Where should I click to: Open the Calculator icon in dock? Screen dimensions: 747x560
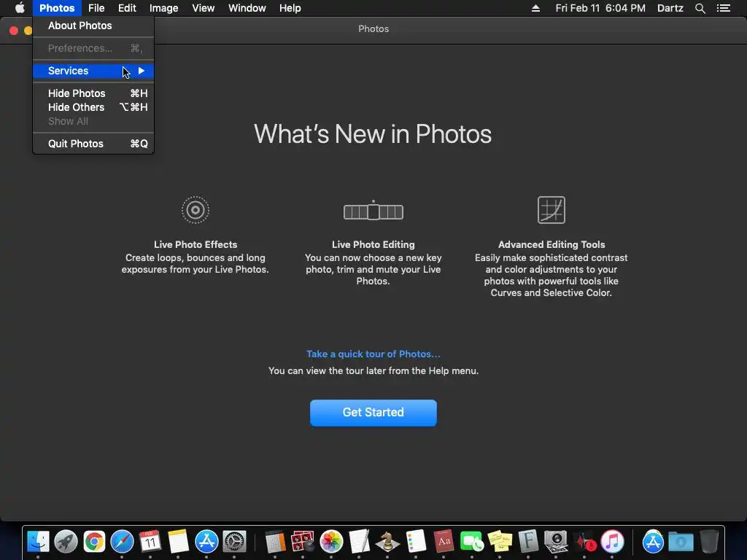[275, 542]
